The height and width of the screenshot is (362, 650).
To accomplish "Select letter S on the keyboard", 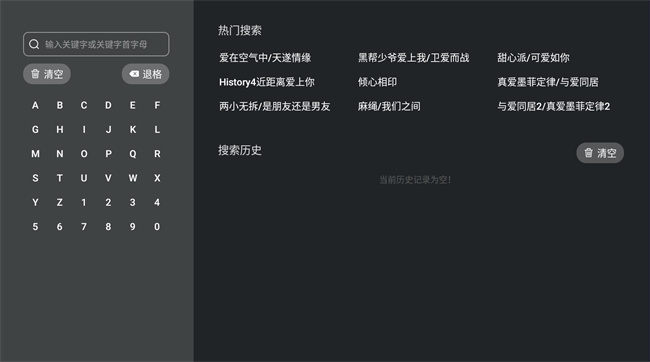I will click(35, 178).
